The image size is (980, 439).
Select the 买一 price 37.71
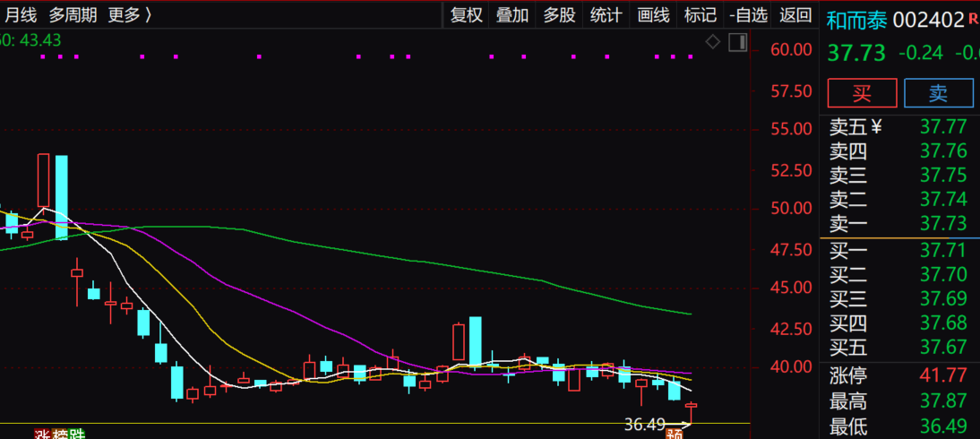(943, 252)
